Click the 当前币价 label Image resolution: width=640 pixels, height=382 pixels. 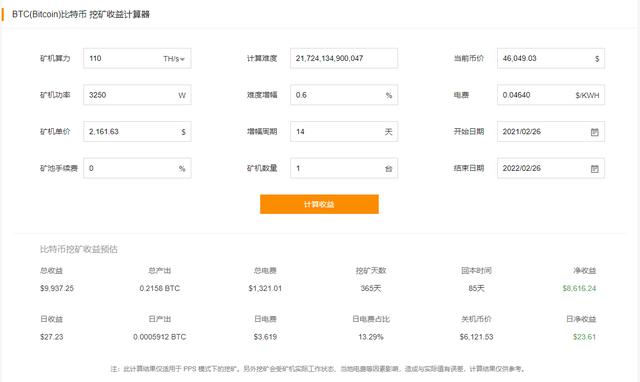click(469, 58)
